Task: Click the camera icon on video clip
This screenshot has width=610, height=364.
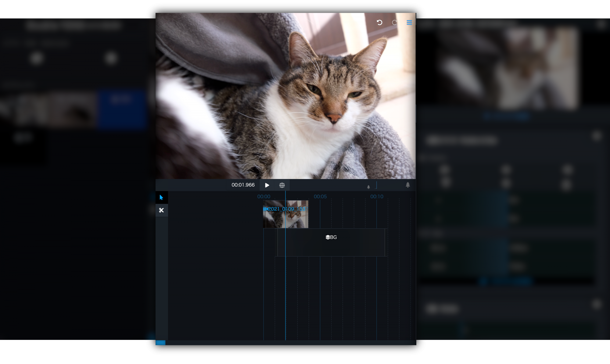Action: click(265, 209)
